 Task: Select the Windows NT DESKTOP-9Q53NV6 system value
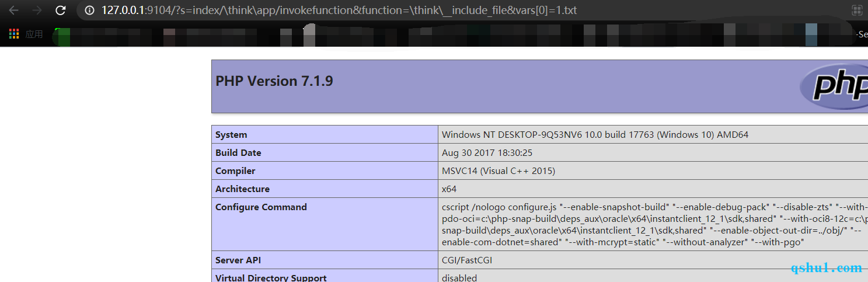tap(595, 135)
